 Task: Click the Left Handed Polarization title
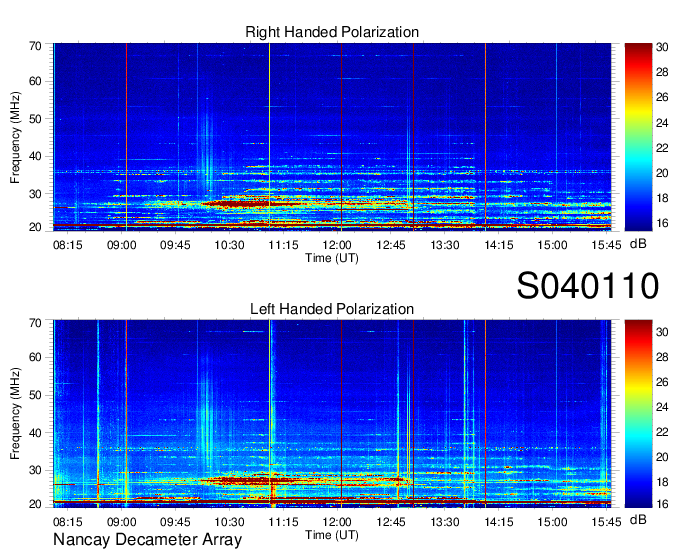tap(332, 309)
